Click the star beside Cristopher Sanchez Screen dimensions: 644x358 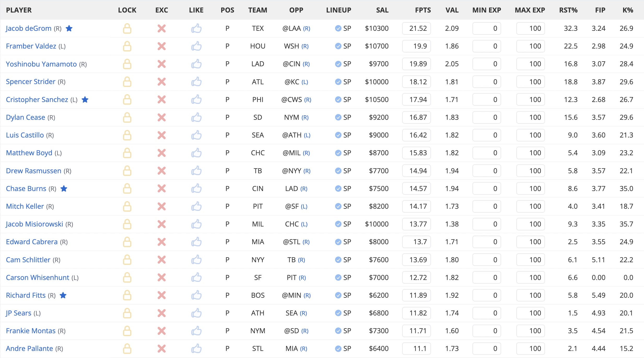(85, 99)
